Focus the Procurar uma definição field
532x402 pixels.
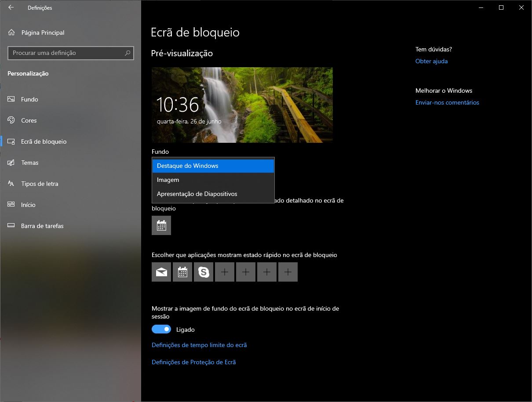point(71,53)
